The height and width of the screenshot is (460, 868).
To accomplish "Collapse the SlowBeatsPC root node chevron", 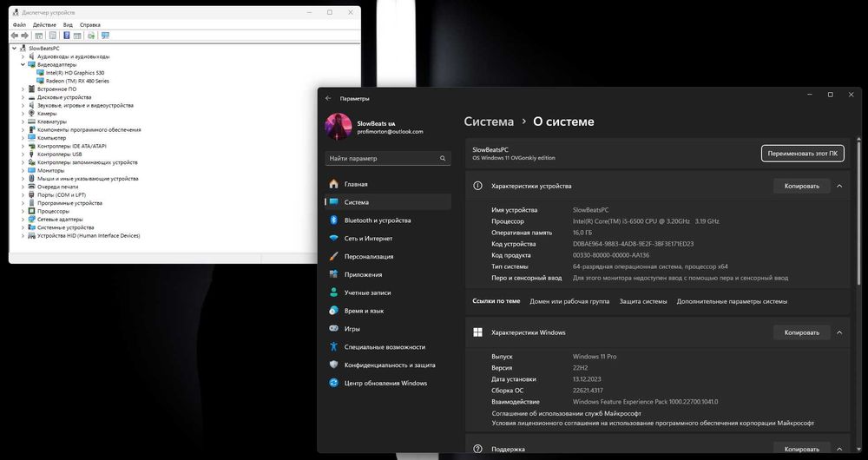I will [x=15, y=48].
